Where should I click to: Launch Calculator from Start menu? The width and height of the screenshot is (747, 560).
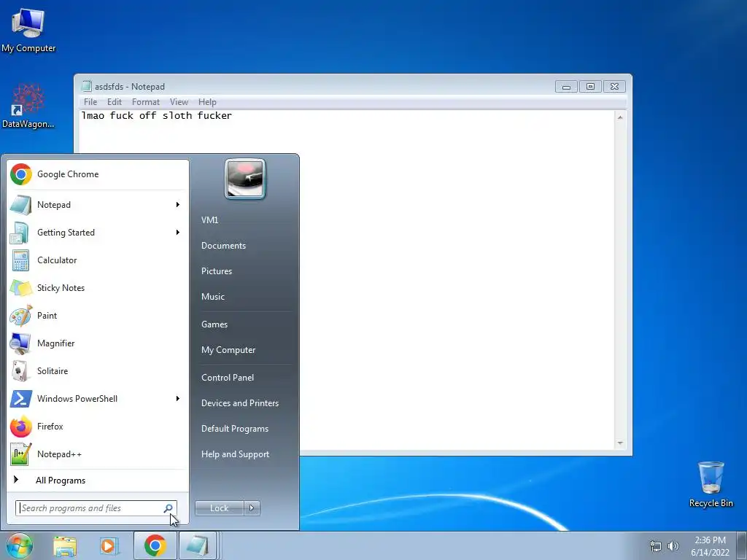pos(98,260)
